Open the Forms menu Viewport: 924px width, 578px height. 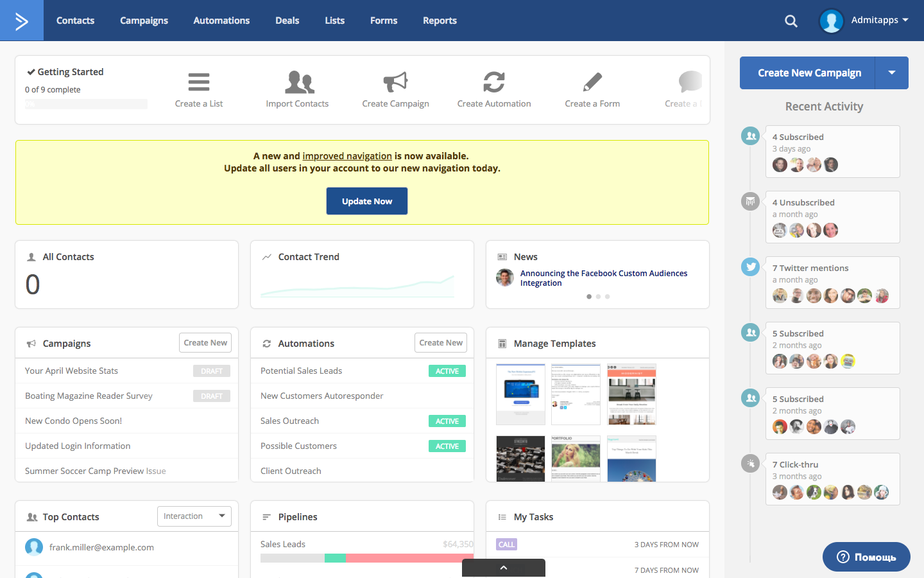click(x=384, y=21)
